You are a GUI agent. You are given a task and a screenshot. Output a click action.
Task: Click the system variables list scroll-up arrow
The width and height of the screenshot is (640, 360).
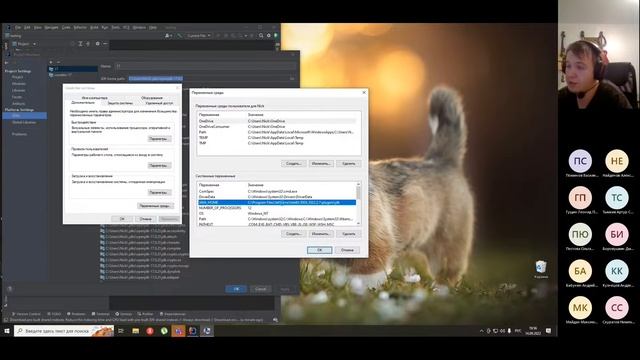point(358,184)
